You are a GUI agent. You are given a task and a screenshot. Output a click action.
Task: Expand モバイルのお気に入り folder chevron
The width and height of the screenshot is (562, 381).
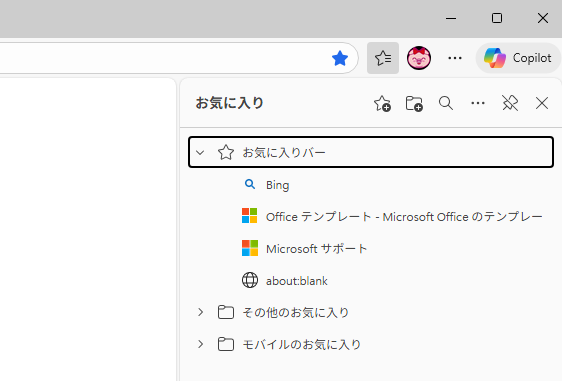pyautogui.click(x=200, y=344)
